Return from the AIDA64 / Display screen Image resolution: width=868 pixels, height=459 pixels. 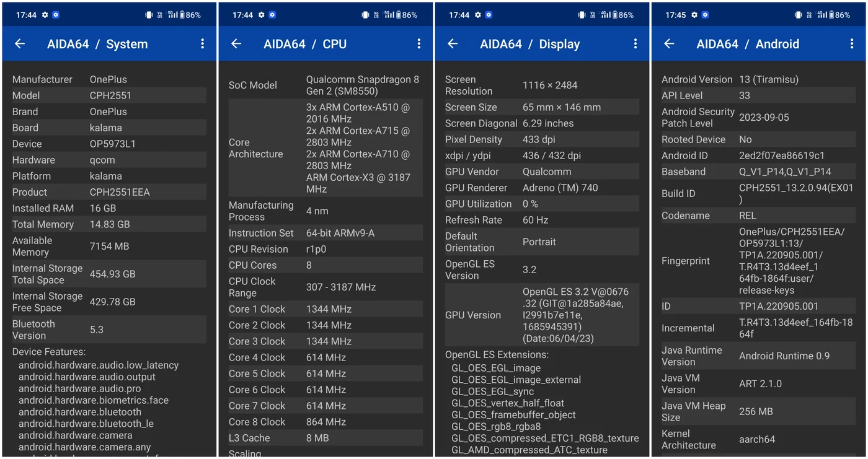(453, 44)
